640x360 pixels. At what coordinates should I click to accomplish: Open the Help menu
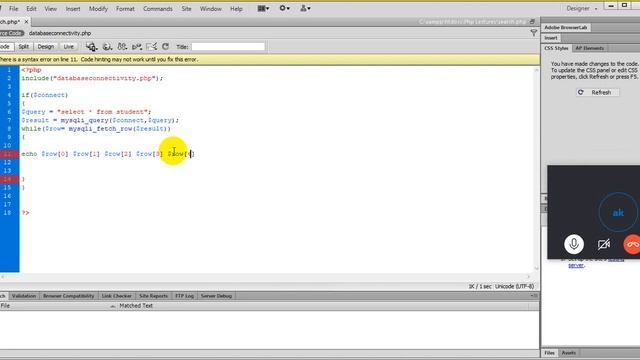(236, 9)
